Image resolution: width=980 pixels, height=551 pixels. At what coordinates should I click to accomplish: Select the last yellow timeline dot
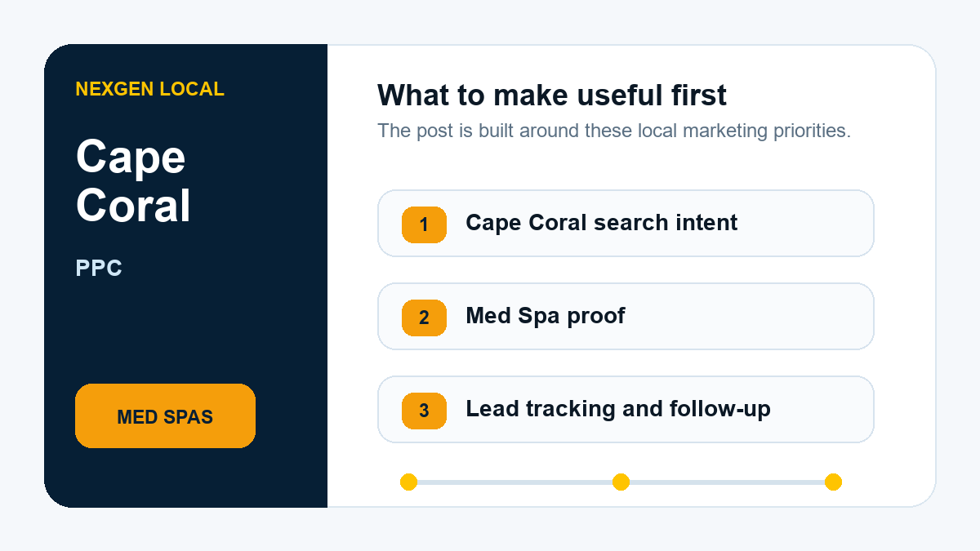(833, 482)
